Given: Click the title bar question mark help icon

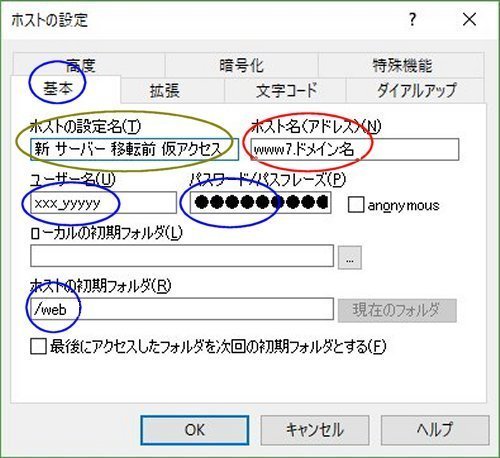Looking at the screenshot, I should tap(412, 20).
